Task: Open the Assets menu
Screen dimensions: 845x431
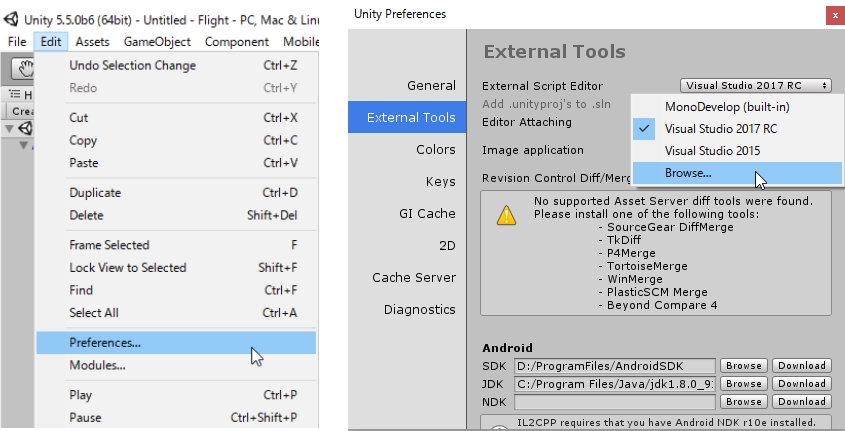Action: (x=92, y=41)
